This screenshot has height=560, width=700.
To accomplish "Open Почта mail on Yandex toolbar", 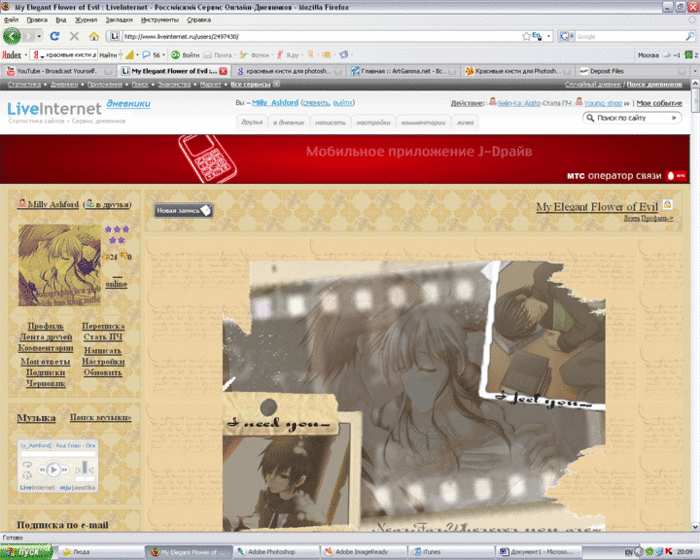I will (218, 55).
